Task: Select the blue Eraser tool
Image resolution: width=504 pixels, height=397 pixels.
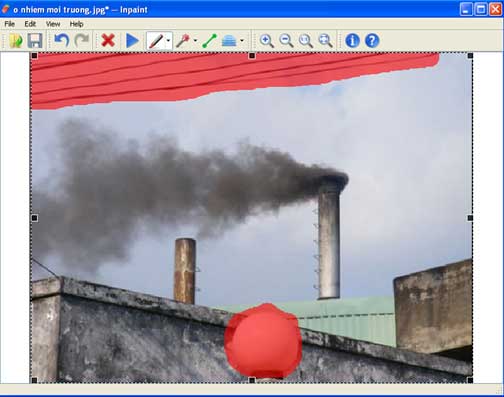Action: click(229, 41)
